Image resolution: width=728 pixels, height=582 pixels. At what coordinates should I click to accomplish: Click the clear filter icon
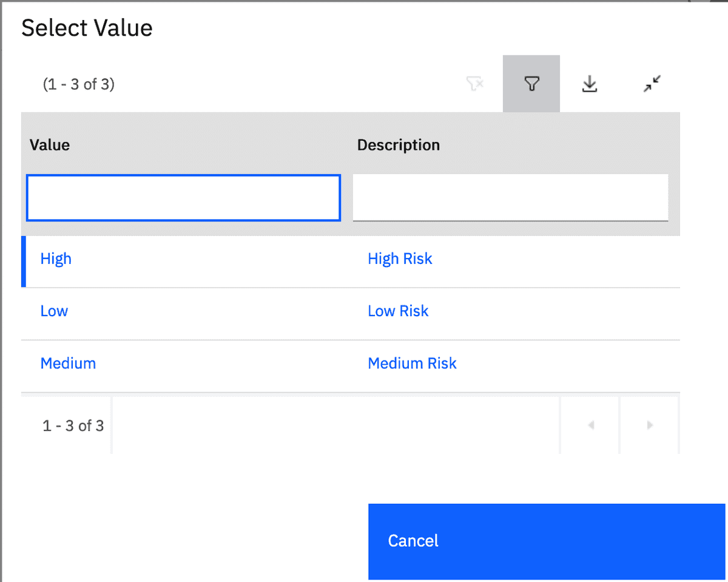[475, 84]
